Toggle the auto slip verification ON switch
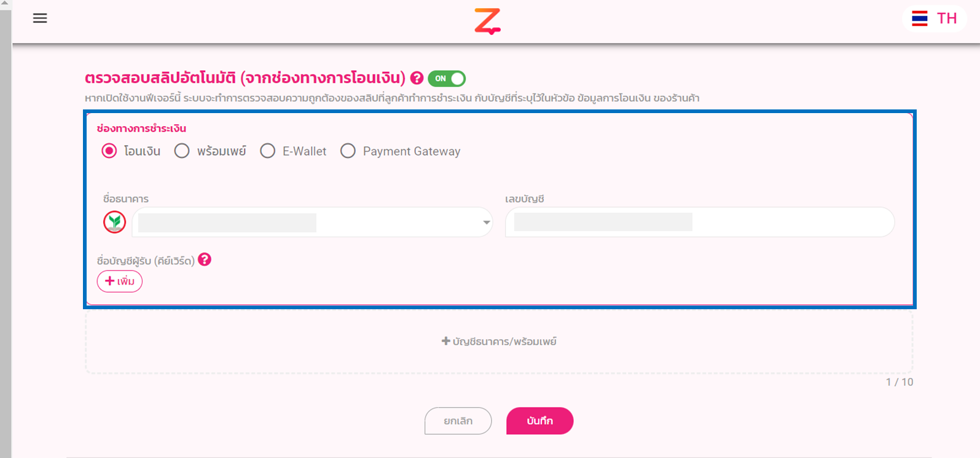The height and width of the screenshot is (458, 980). point(447,79)
